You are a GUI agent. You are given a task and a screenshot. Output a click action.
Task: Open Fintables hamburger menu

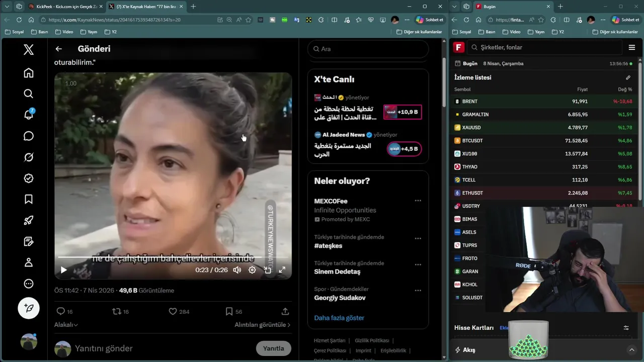(632, 47)
